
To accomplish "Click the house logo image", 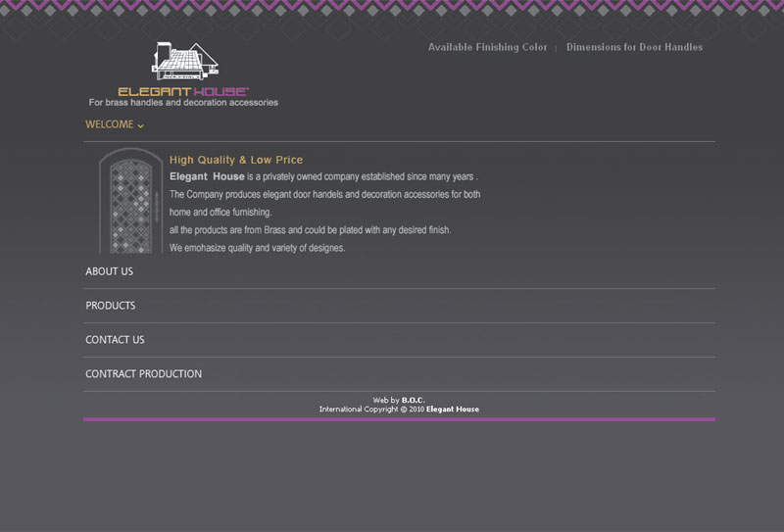I will (x=184, y=61).
